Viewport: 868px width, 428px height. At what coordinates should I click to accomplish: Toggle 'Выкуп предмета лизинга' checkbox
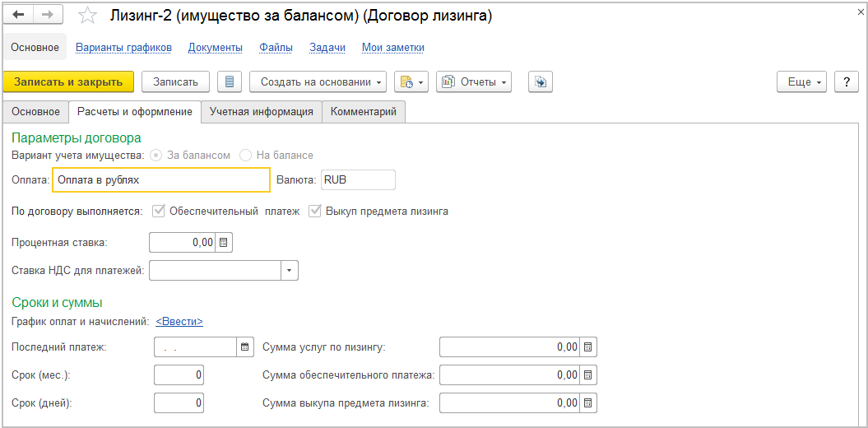tap(315, 211)
